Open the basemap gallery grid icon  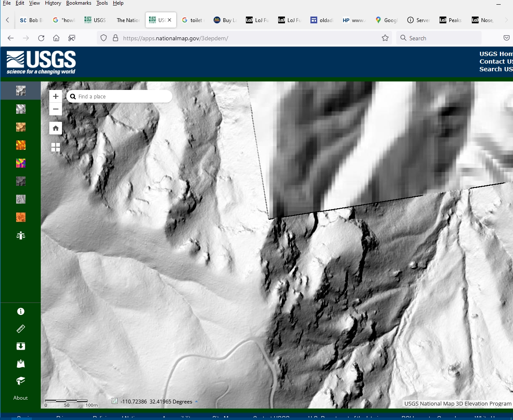pos(56,147)
